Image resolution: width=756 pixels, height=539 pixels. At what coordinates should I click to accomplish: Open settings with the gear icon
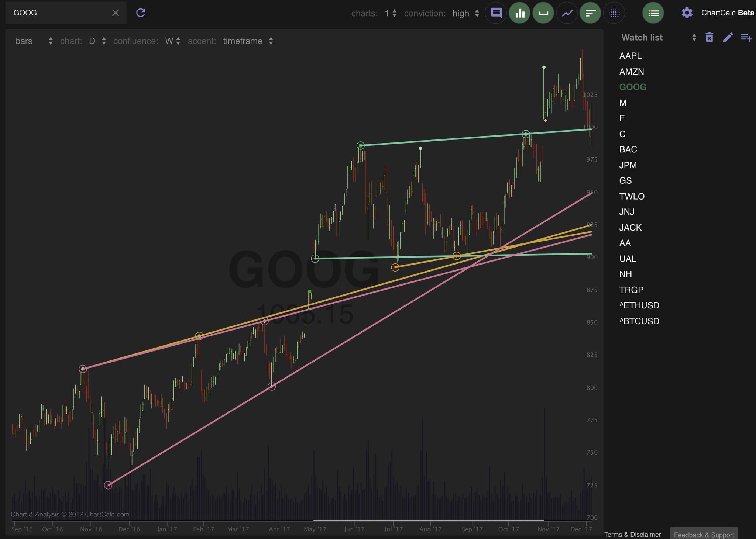[x=687, y=13]
